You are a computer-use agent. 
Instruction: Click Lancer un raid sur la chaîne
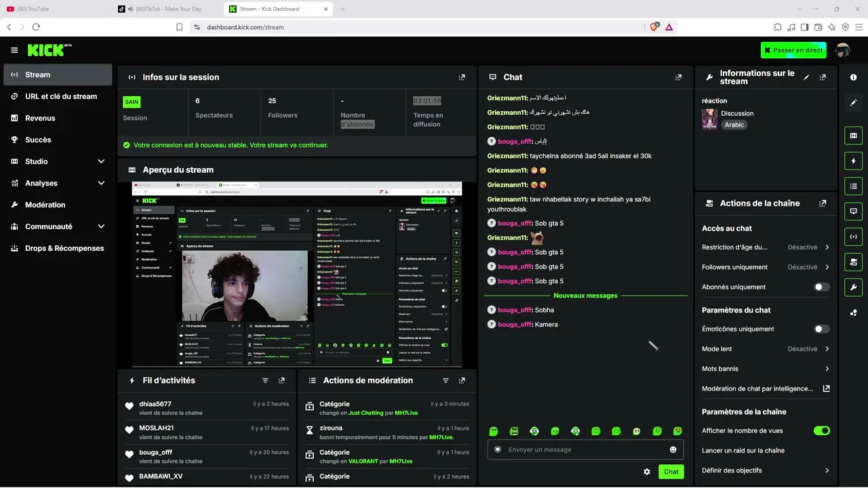(743, 451)
